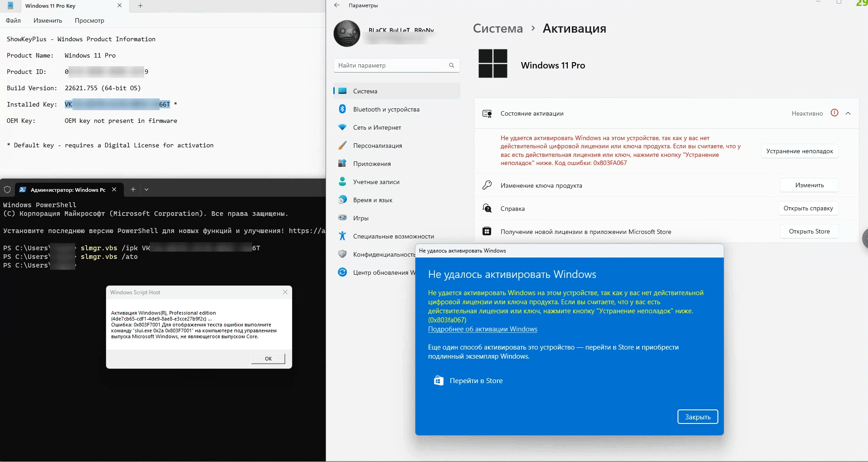Click Изменить to change product key
The image size is (868, 462).
(809, 185)
